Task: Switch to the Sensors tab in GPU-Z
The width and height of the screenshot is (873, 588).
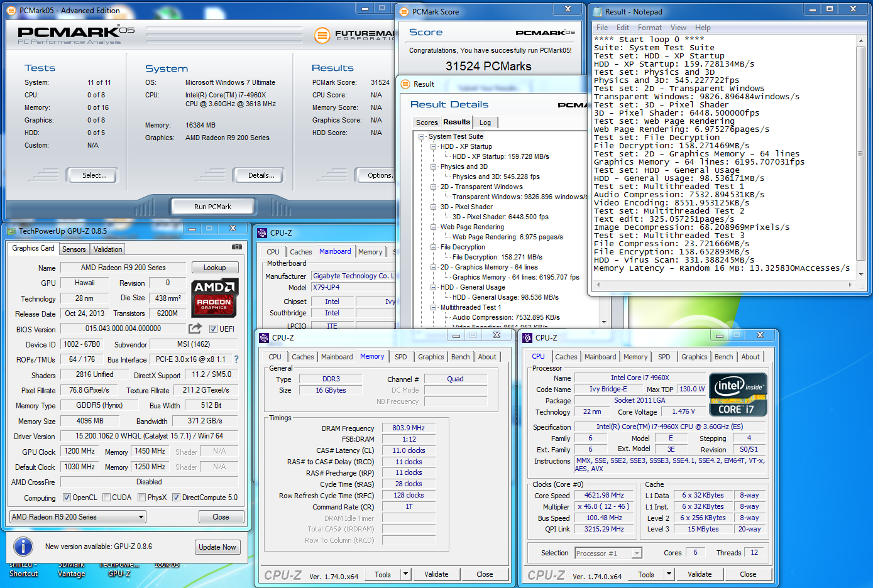Action: [x=74, y=249]
